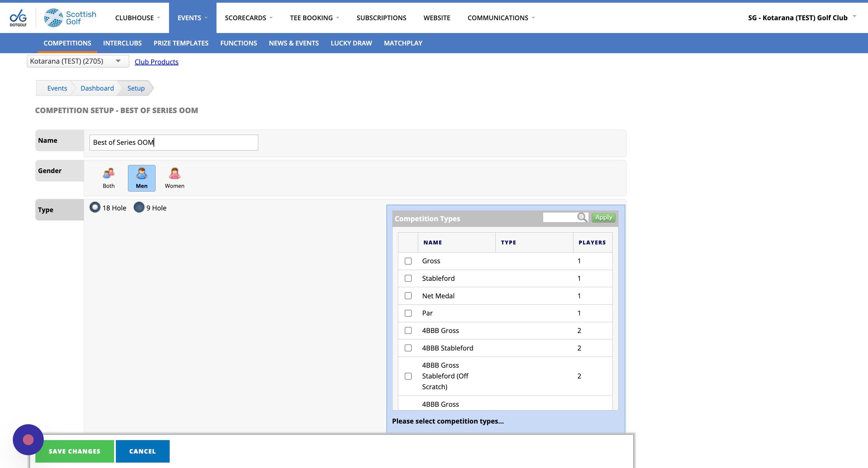Open the Clubhouse menu dropdown
868x468 pixels.
click(137, 18)
